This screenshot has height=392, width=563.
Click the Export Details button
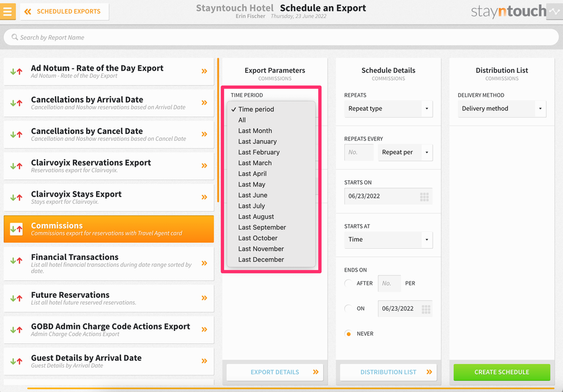(x=275, y=372)
